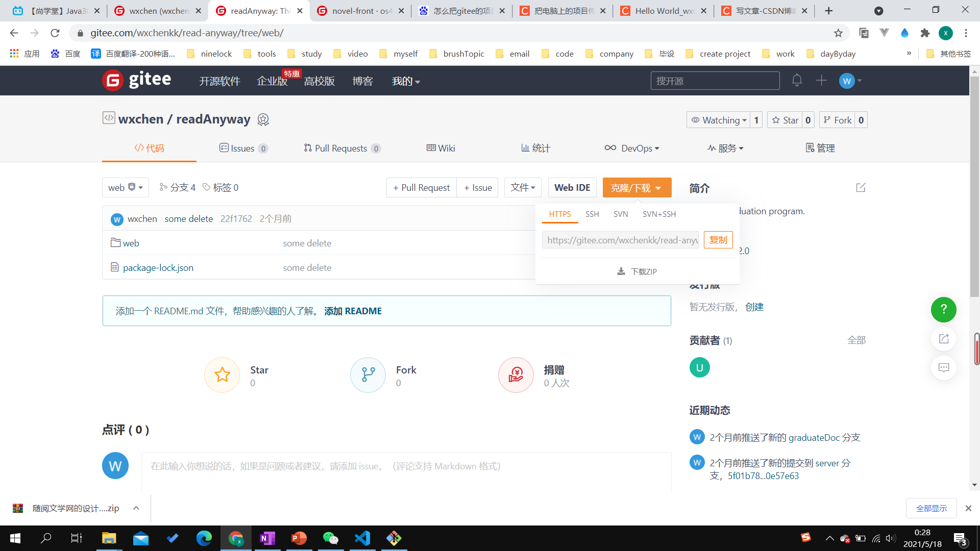Open the user avatar menu in header

click(850, 81)
